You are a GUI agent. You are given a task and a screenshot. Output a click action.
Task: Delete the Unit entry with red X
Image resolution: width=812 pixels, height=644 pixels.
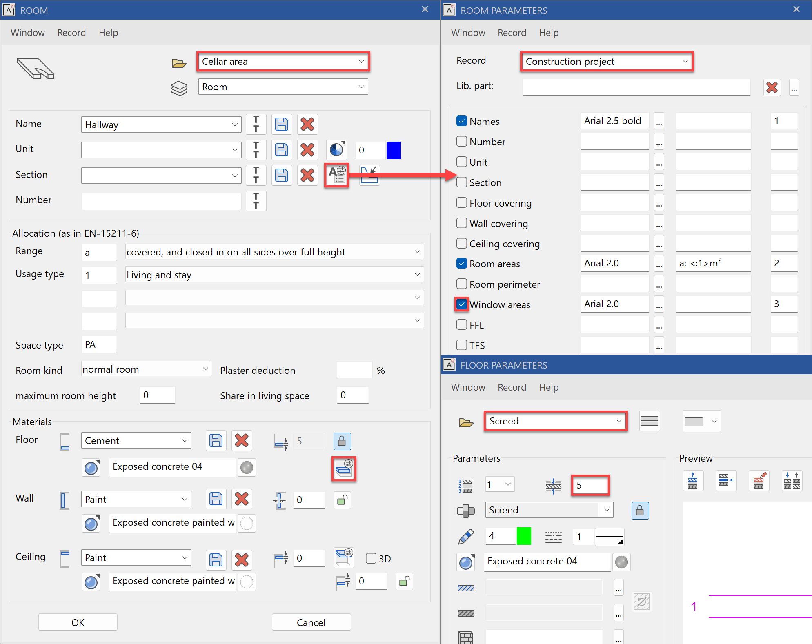click(x=307, y=150)
